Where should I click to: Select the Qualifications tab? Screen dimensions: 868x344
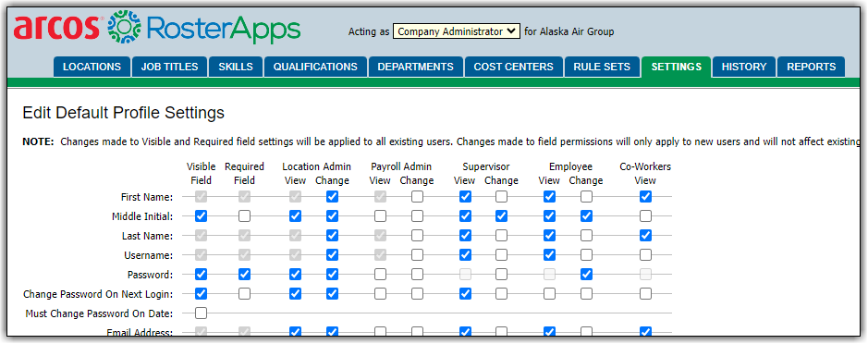315,67
